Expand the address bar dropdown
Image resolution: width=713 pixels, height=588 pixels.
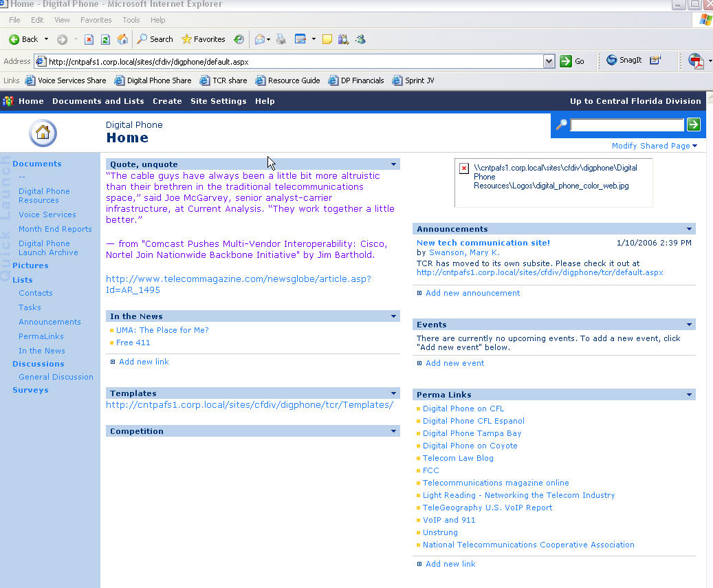[x=549, y=61]
